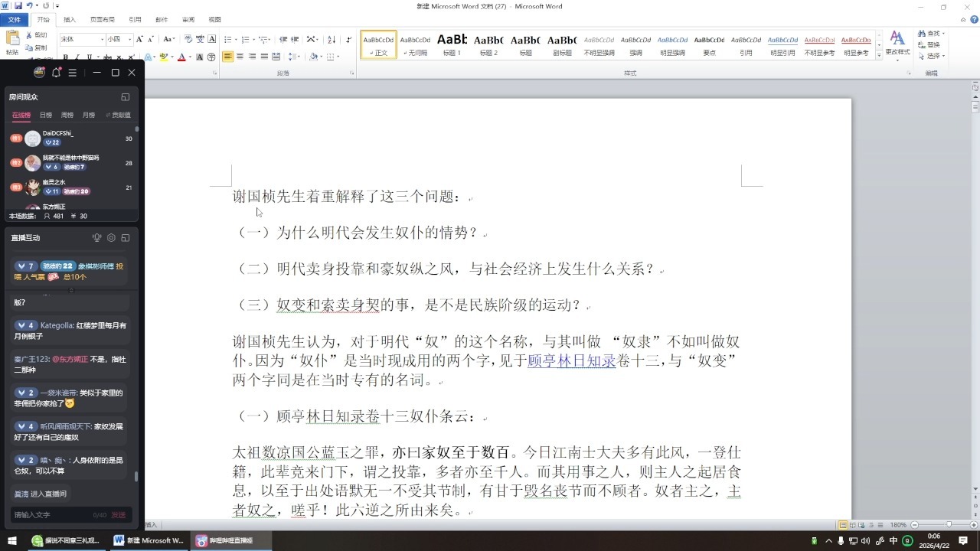Click the send button 发送 in chat
Image resolution: width=980 pixels, height=551 pixels.
click(118, 515)
